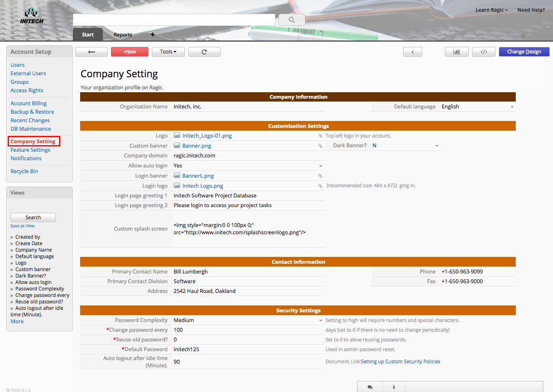This screenshot has width=553, height=392.
Task: Click the paperclip icon on the Login banner row
Action: pos(320,176)
